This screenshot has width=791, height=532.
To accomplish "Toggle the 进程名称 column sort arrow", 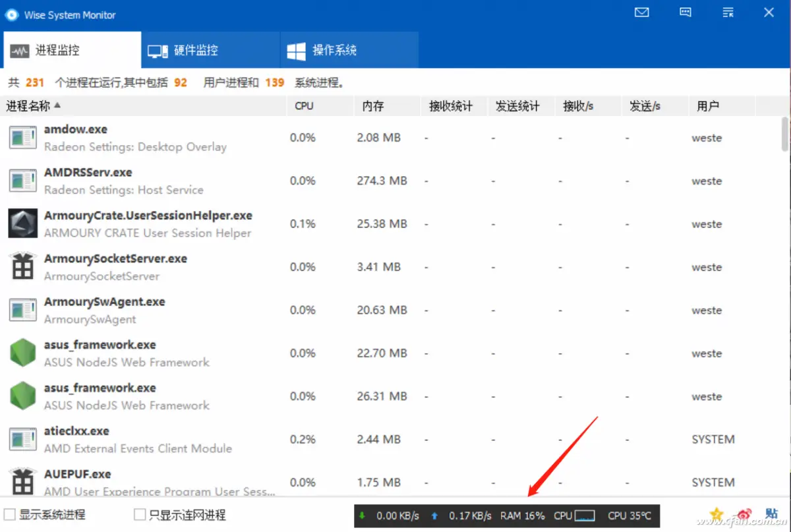I will coord(57,105).
